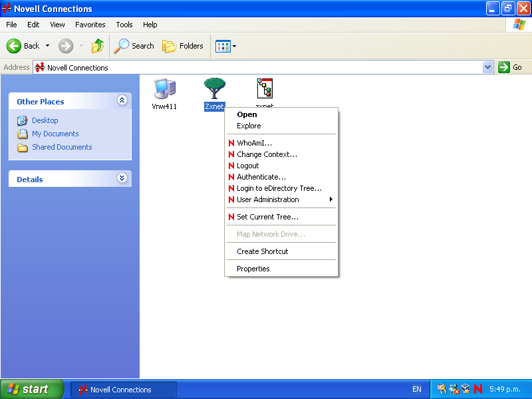Image resolution: width=532 pixels, height=399 pixels.
Task: Click the keys icon in system tray
Action: (442, 389)
